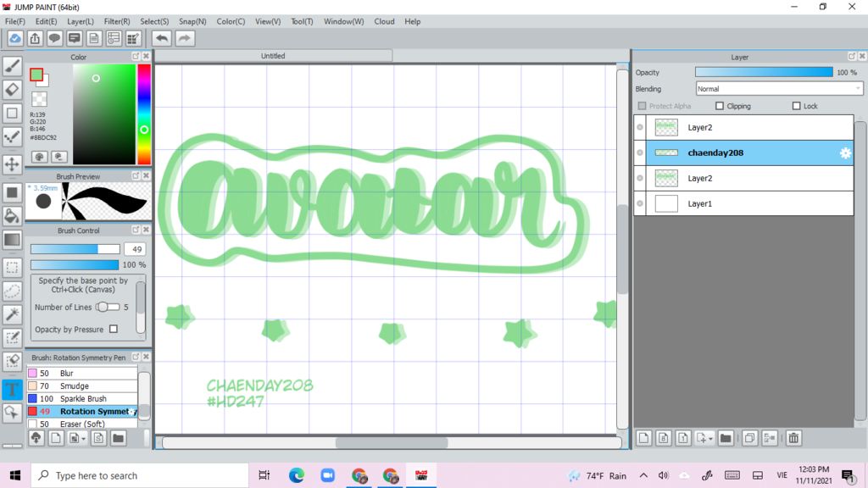Select the Text tool
Screen dimensions: 868x488
(x=12, y=389)
